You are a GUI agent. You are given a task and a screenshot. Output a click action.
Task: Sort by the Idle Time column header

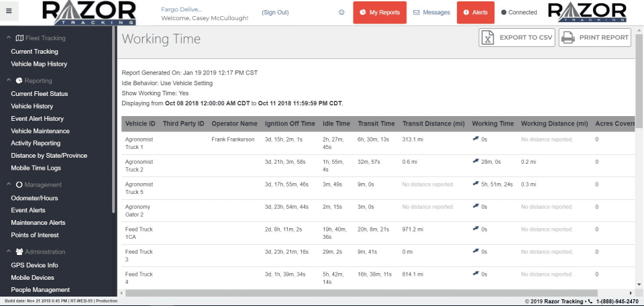click(x=336, y=123)
